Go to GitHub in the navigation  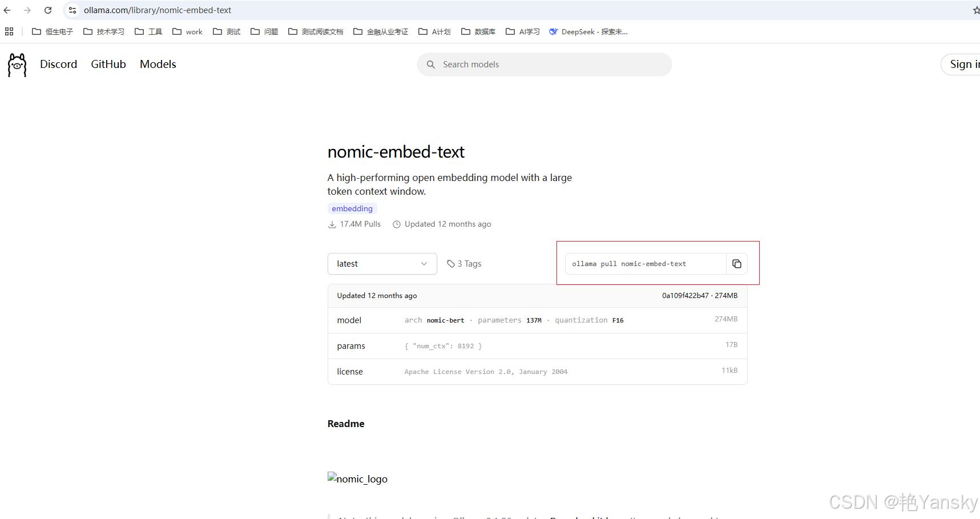tap(108, 65)
